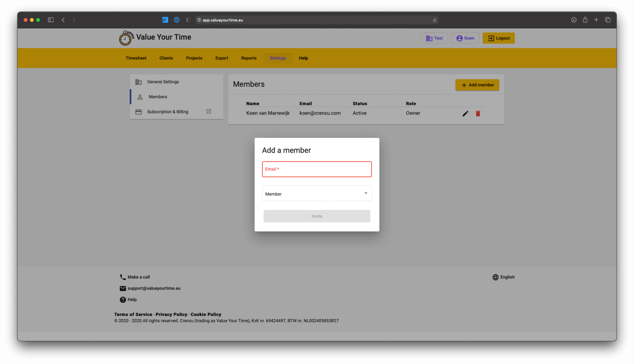Screen dimensions: 634x364
Task: Click the Members person icon in the sidebar
Action: 140,97
